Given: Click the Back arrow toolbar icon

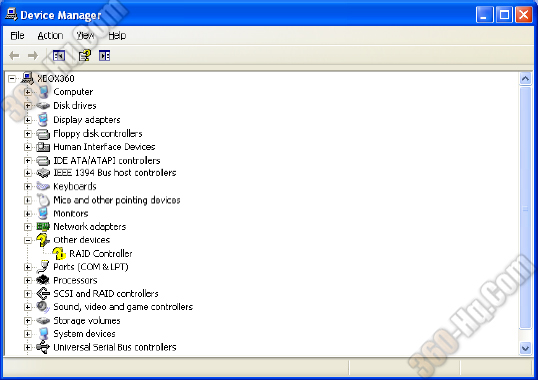Looking at the screenshot, I should [x=14, y=56].
